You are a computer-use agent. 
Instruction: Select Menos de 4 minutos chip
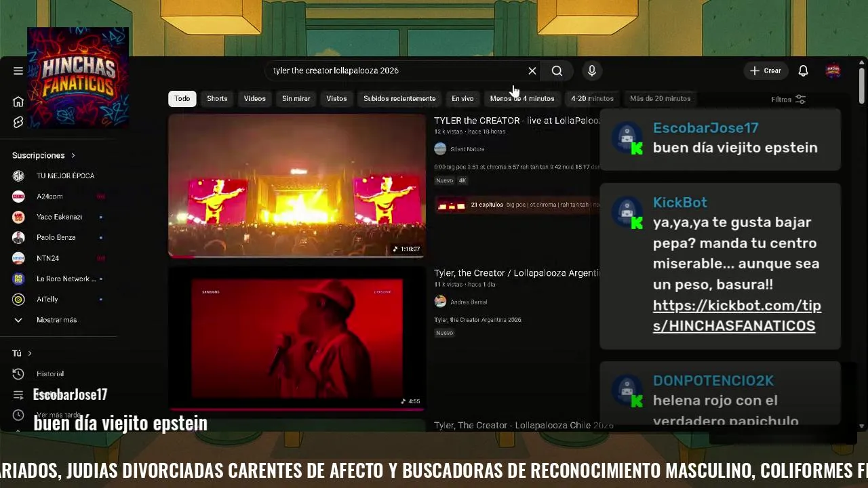coord(522,98)
